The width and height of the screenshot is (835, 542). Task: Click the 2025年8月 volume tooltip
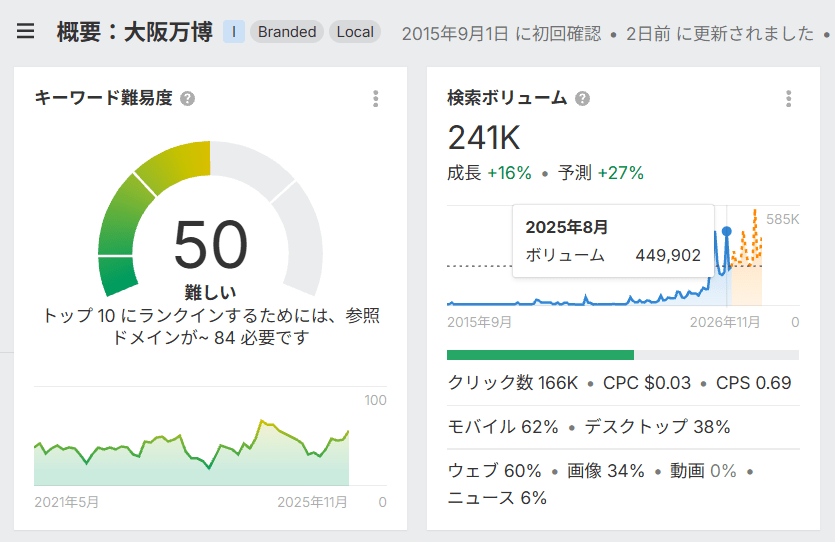point(613,241)
